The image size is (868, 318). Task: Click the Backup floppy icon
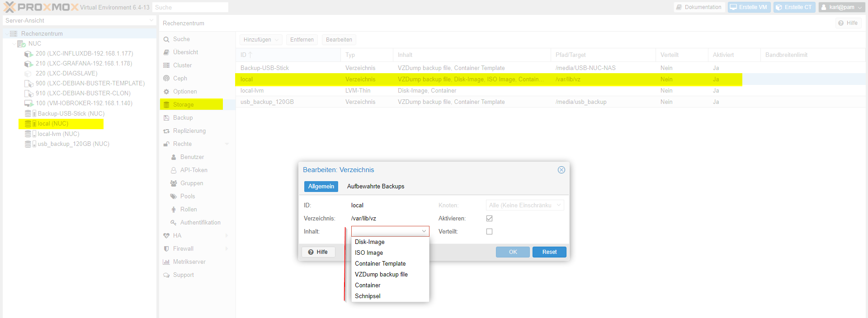pos(166,118)
